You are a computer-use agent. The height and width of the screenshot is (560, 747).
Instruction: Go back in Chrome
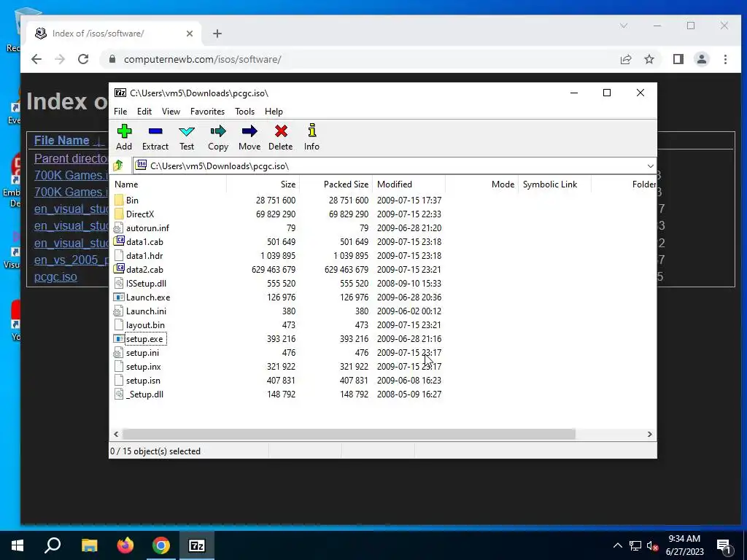click(36, 60)
